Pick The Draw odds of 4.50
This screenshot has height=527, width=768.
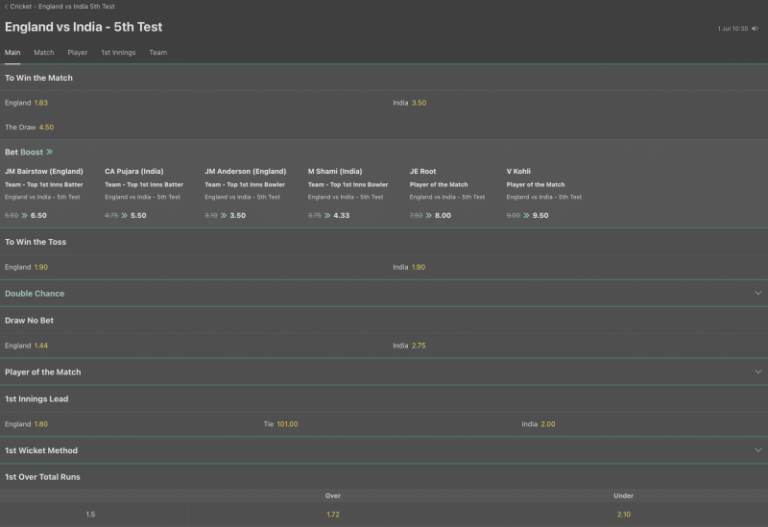click(x=46, y=127)
